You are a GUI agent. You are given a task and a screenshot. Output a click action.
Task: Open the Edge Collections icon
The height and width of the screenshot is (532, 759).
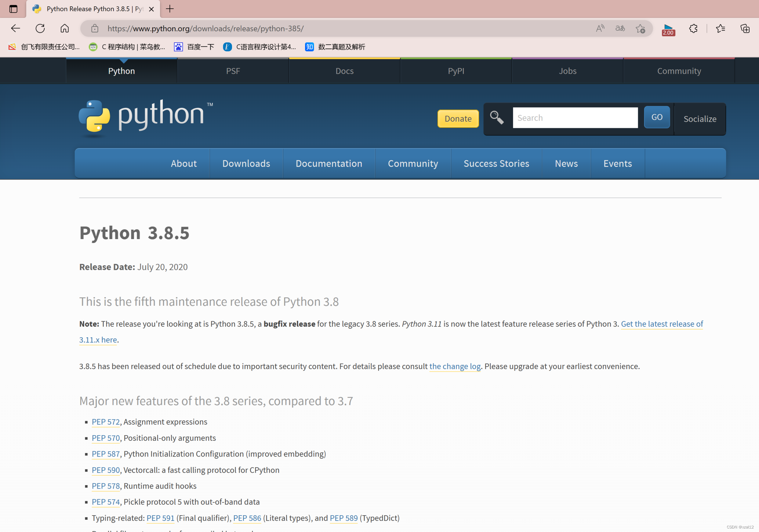click(745, 28)
